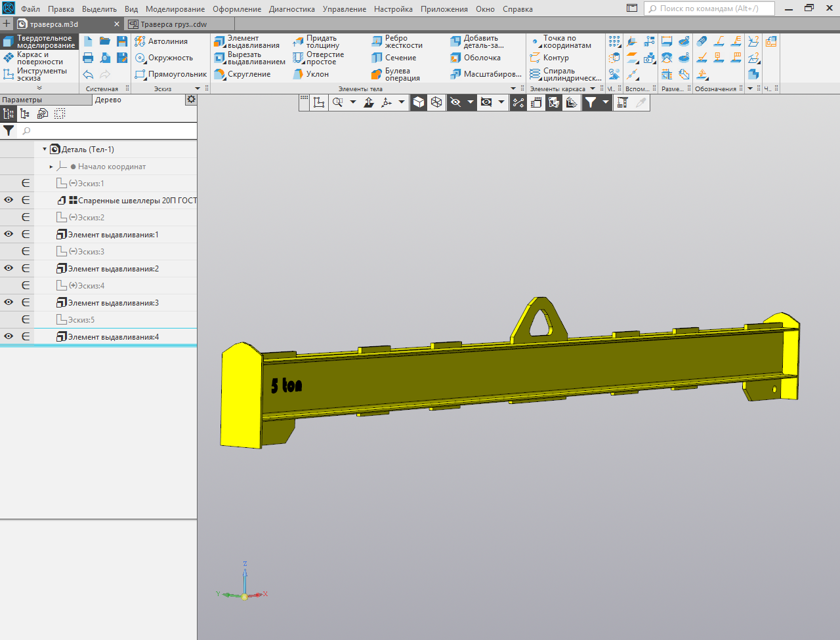Collapse the Деталь (Тел-1) tree root

pyautogui.click(x=45, y=150)
